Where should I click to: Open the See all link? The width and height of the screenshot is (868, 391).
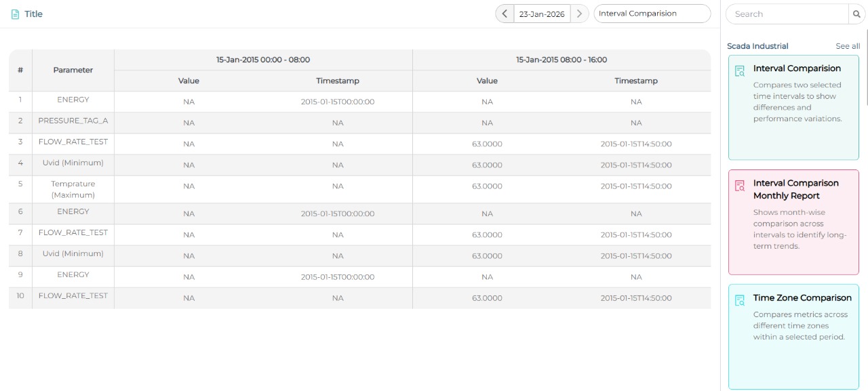(x=848, y=46)
